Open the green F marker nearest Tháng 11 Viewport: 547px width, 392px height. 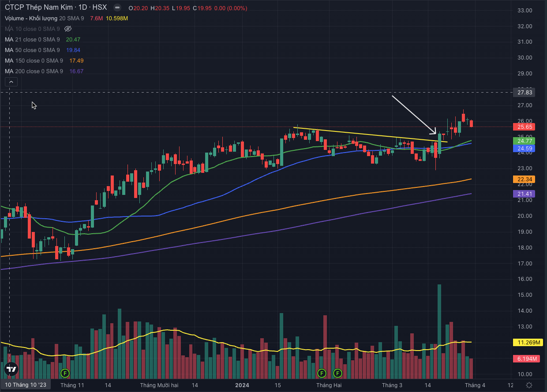65,373
